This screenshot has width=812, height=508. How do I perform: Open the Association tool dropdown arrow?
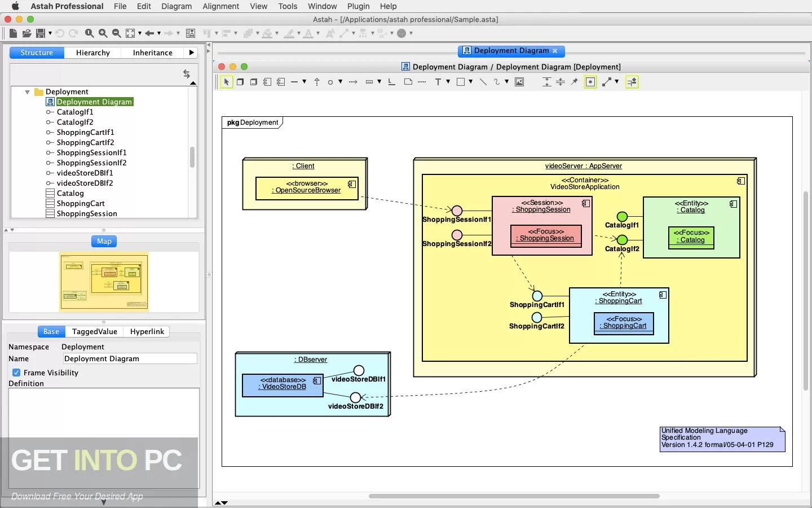pyautogui.click(x=304, y=82)
